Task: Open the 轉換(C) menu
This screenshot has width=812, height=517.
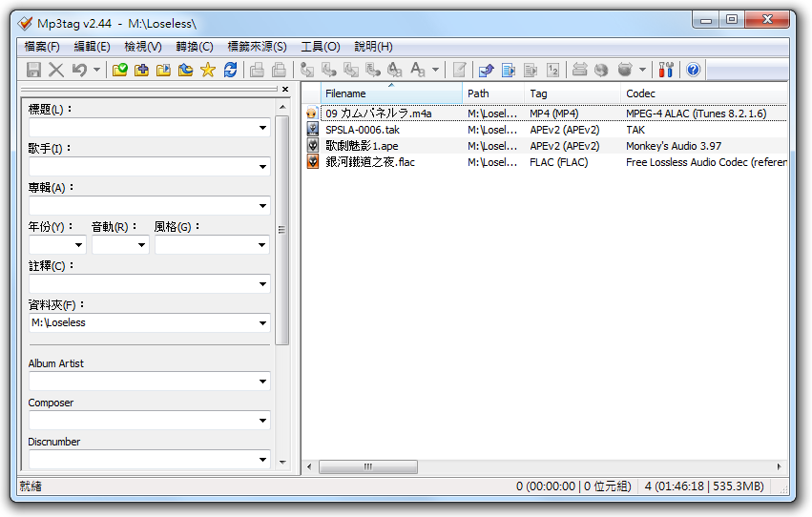Action: coord(195,47)
